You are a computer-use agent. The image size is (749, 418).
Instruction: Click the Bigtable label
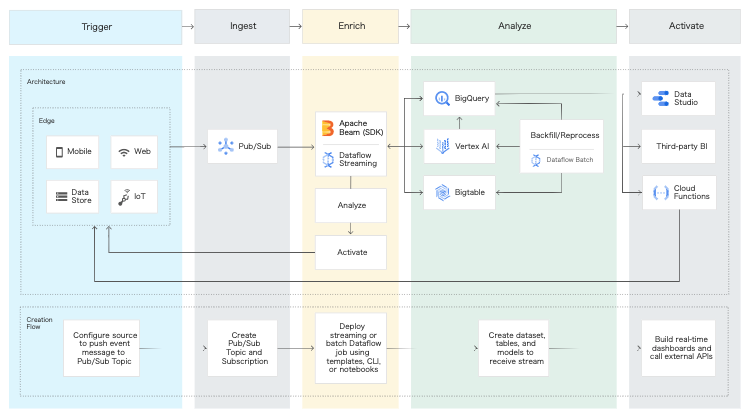click(x=470, y=193)
